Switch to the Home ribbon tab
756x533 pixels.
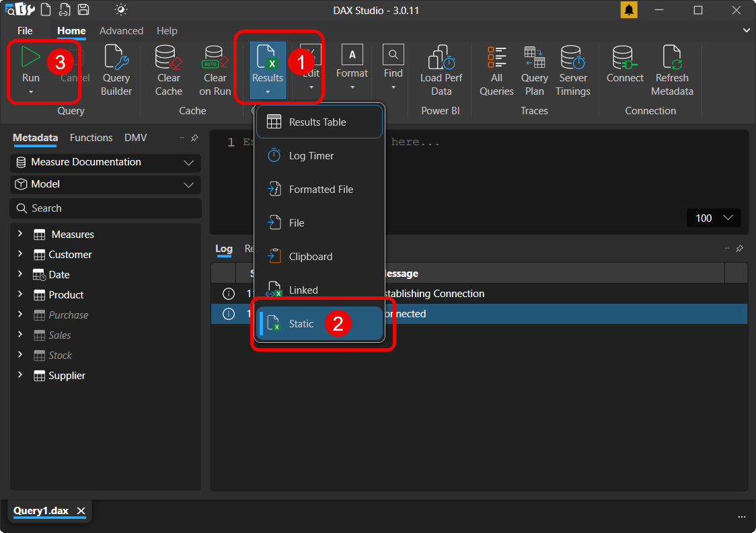71,31
